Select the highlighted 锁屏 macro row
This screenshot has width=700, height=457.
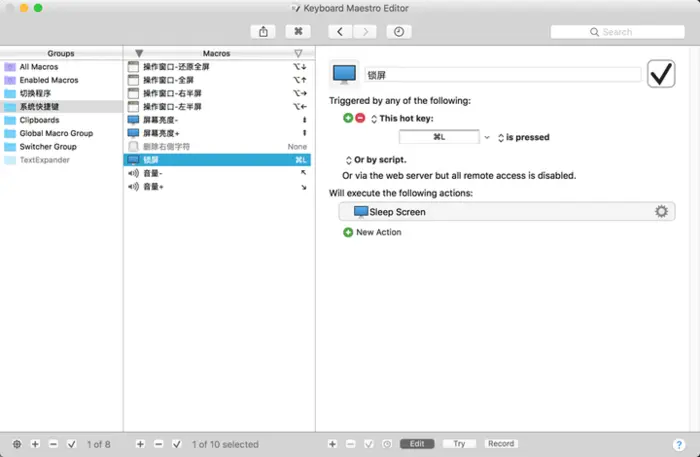(x=217, y=160)
